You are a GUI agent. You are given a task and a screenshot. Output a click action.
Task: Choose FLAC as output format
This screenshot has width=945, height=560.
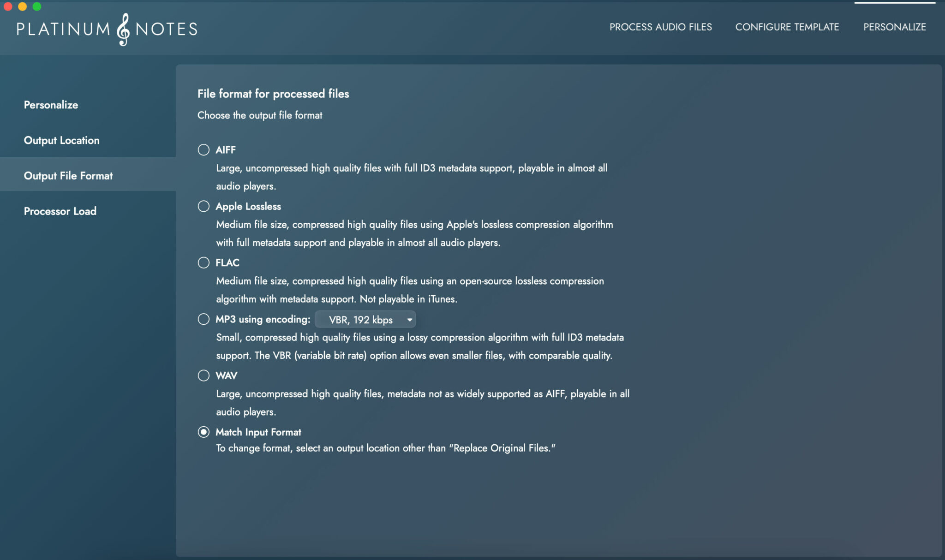click(x=203, y=262)
